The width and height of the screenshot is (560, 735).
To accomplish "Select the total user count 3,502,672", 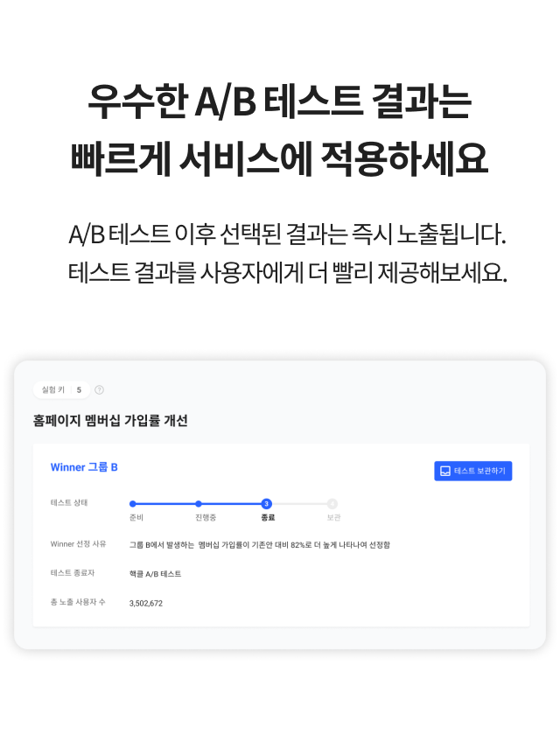I will tap(146, 603).
